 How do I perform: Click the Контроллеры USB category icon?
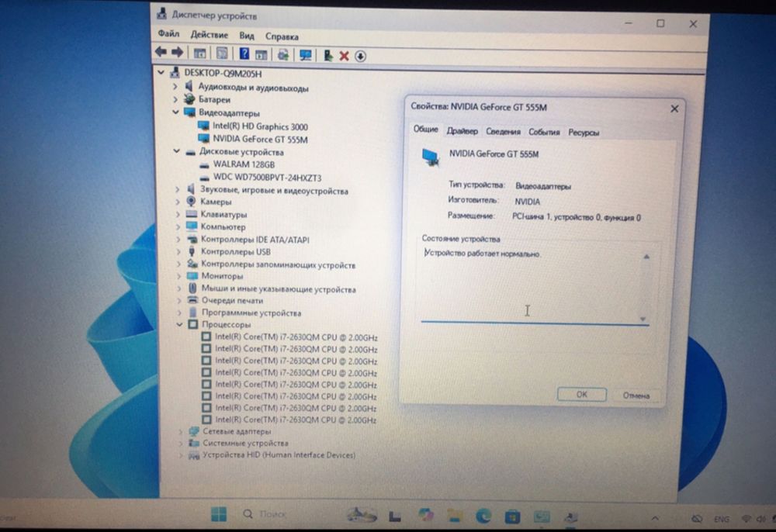click(x=192, y=252)
